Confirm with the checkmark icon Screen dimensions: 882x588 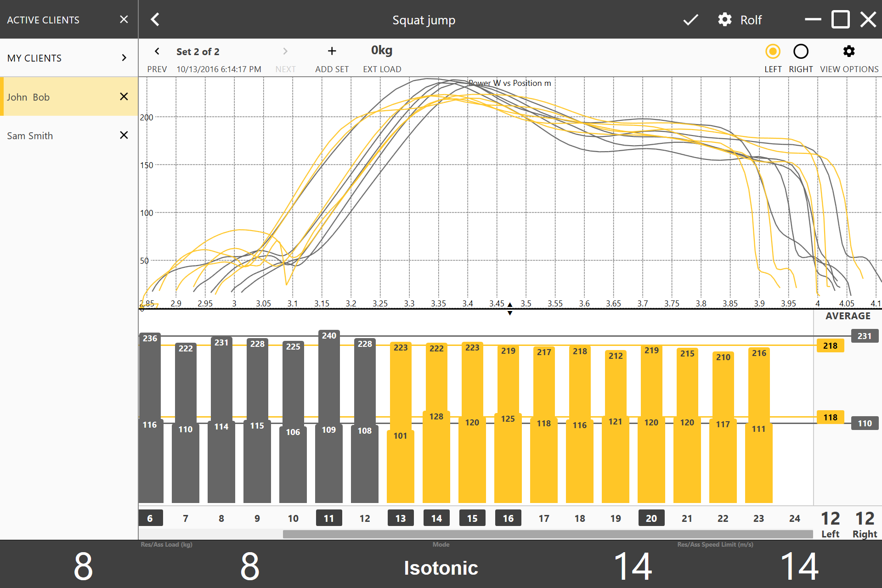690,20
